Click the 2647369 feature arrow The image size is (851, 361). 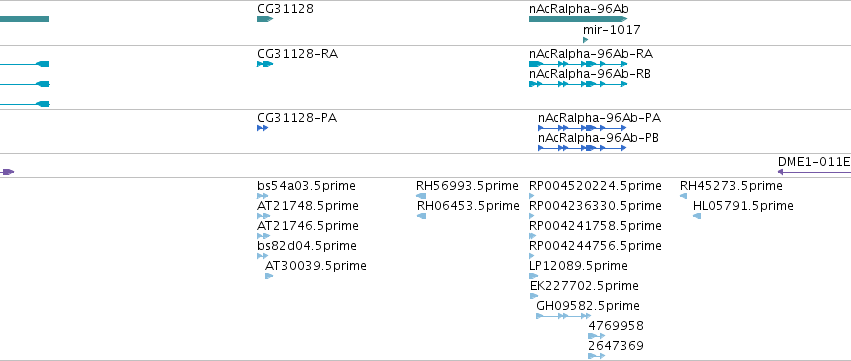(x=596, y=356)
